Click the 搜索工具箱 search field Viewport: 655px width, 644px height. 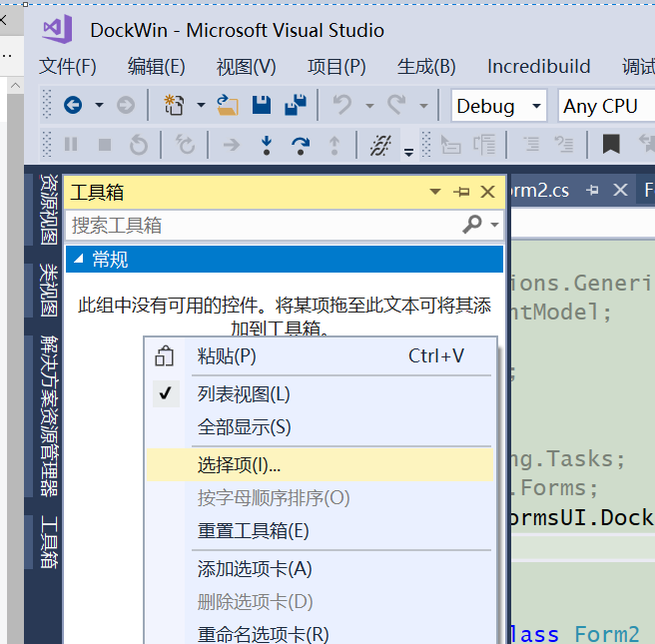264,225
